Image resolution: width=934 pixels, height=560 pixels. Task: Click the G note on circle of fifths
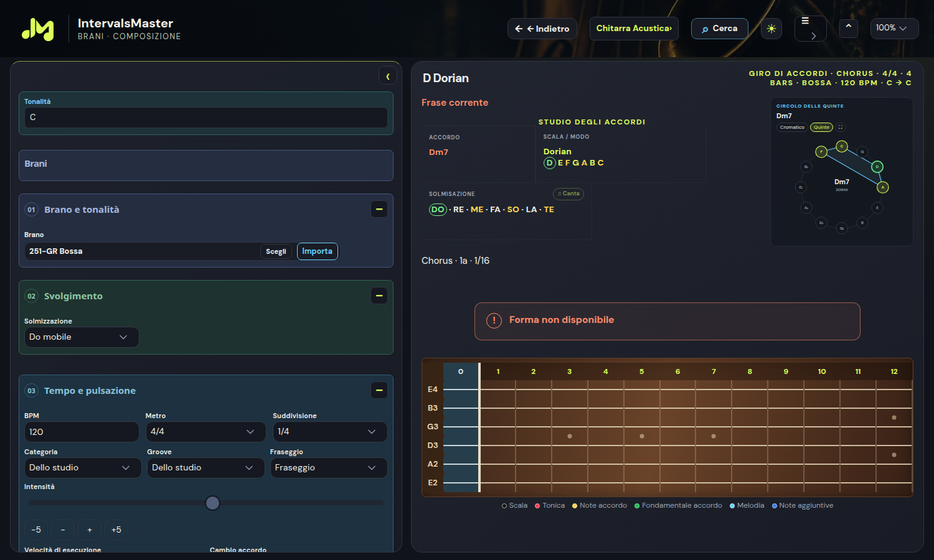(862, 152)
